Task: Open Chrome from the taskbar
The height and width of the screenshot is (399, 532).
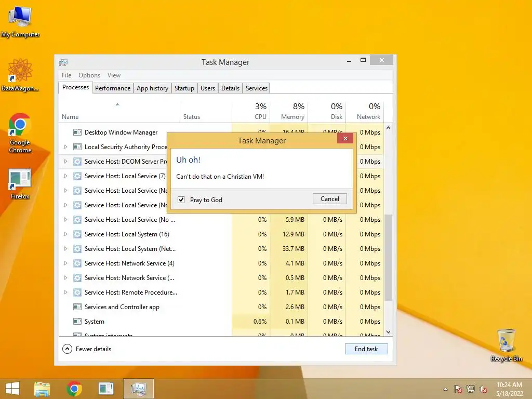Action: [x=74, y=389]
